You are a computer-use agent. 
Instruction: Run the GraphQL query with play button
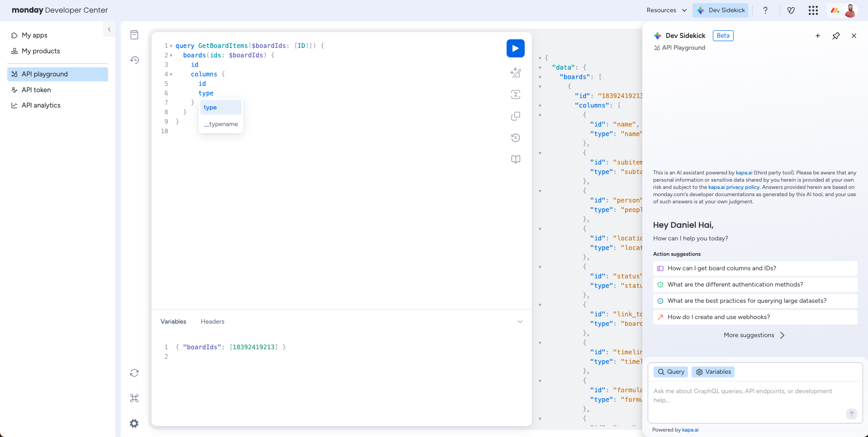coord(515,48)
